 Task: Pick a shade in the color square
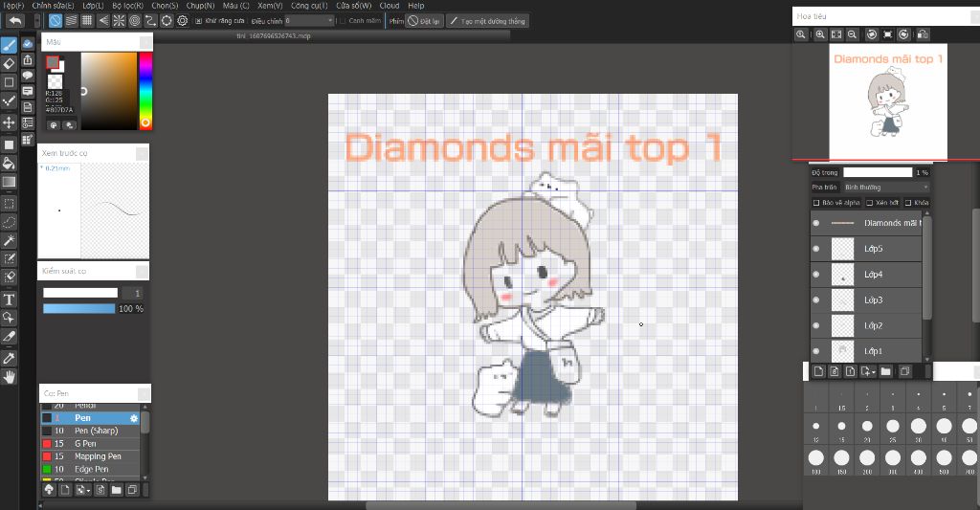109,91
